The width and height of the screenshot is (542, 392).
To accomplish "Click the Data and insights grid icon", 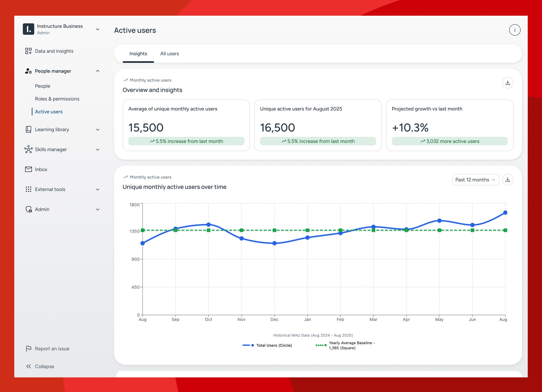I will (29, 51).
